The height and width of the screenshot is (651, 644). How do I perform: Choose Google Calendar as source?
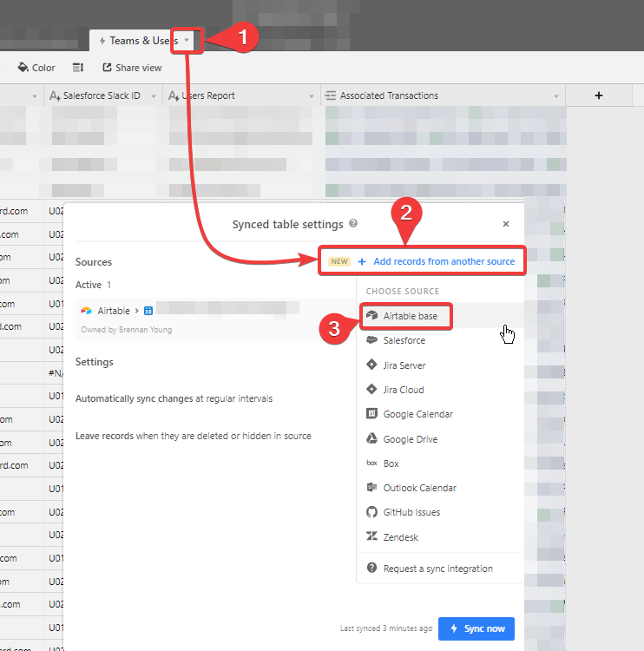440,414
